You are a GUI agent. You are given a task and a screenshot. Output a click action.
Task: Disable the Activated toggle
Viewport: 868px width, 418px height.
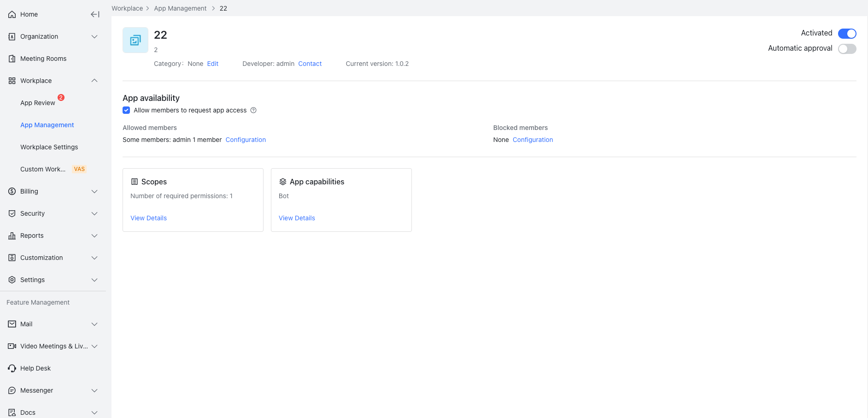(847, 33)
